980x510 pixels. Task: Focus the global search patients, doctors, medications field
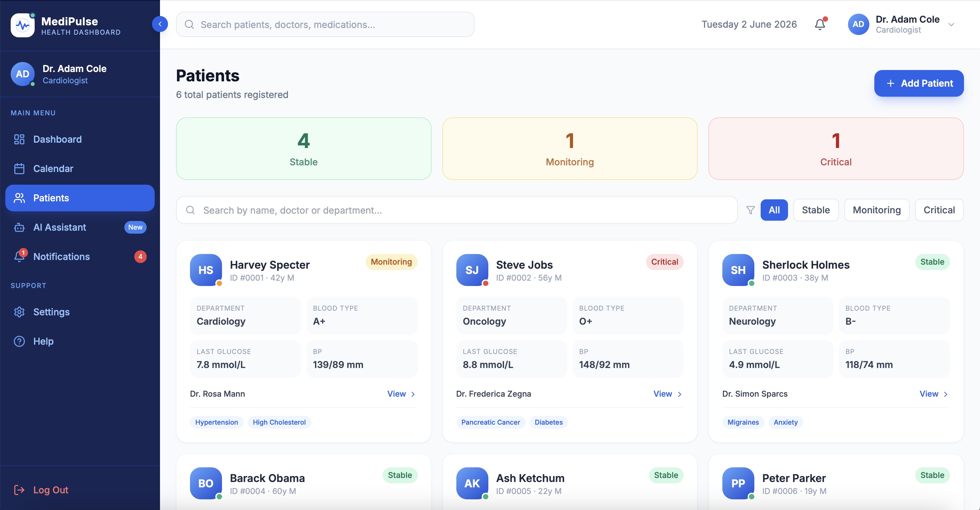(325, 24)
